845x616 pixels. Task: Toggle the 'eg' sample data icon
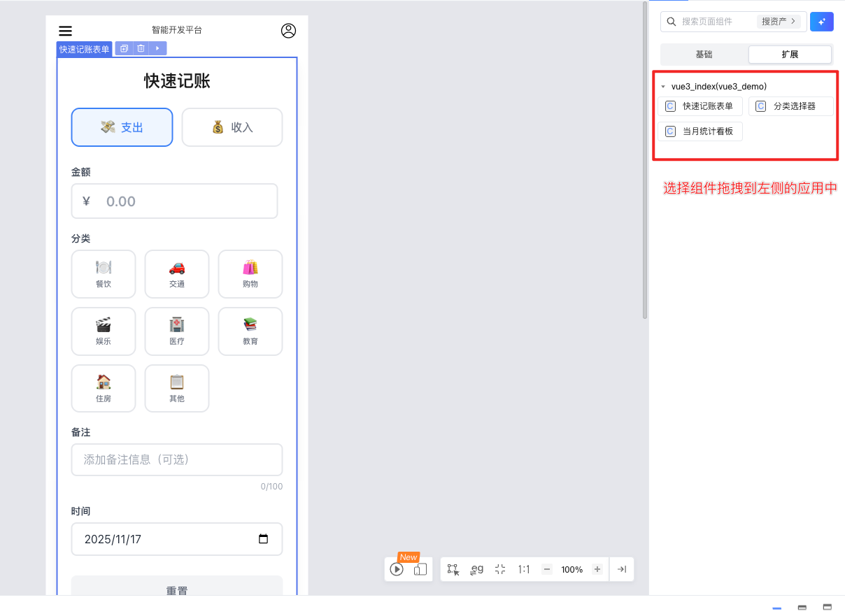pos(476,569)
